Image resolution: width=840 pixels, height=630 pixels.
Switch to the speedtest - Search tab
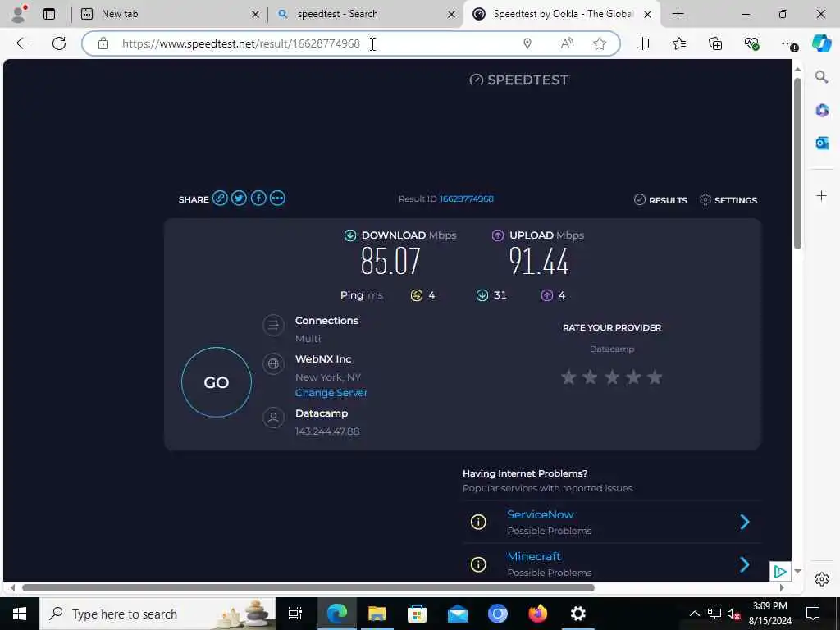coord(365,14)
